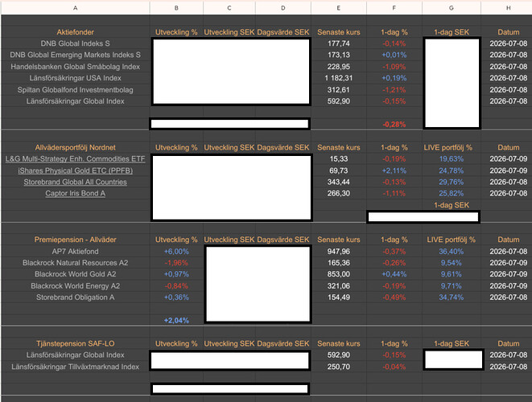Select iShares 1-dag value +2,11%

[394, 170]
